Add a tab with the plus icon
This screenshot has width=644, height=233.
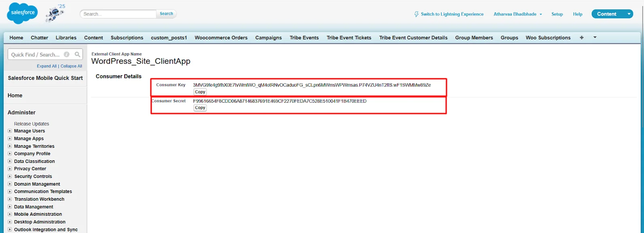pyautogui.click(x=582, y=37)
